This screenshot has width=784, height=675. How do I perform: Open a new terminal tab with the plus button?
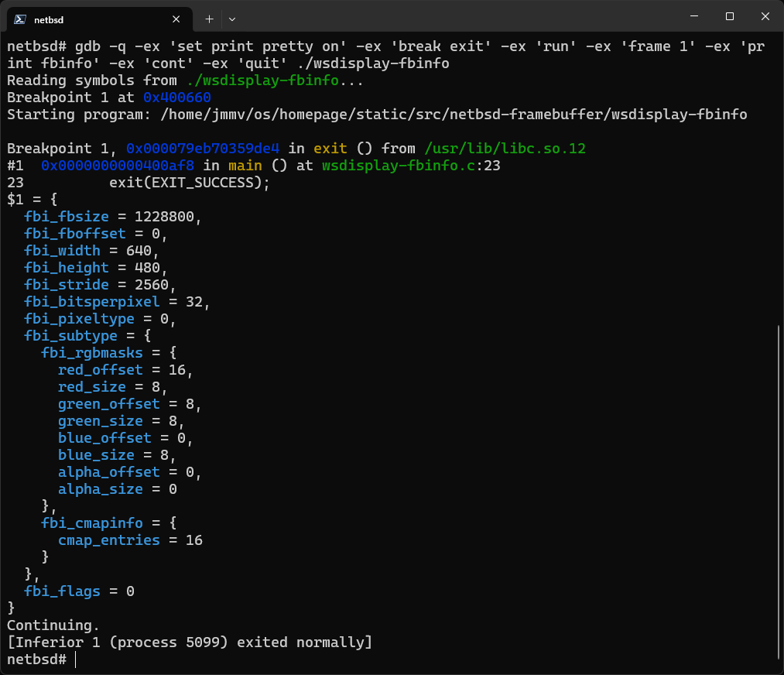pyautogui.click(x=209, y=19)
